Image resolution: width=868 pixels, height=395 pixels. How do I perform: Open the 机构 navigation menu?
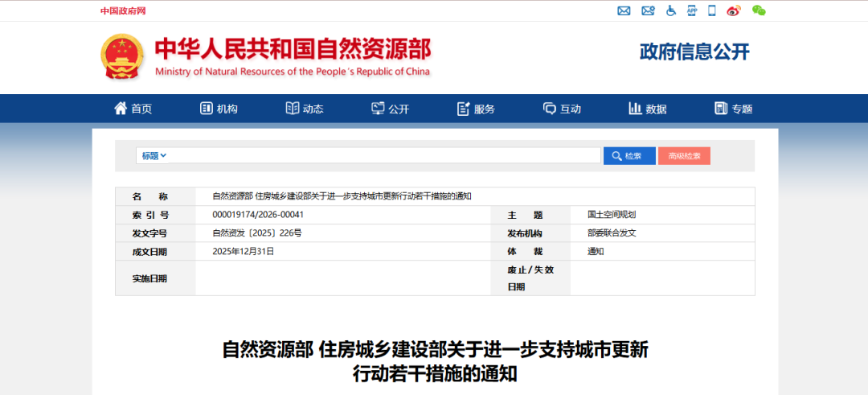[219, 109]
